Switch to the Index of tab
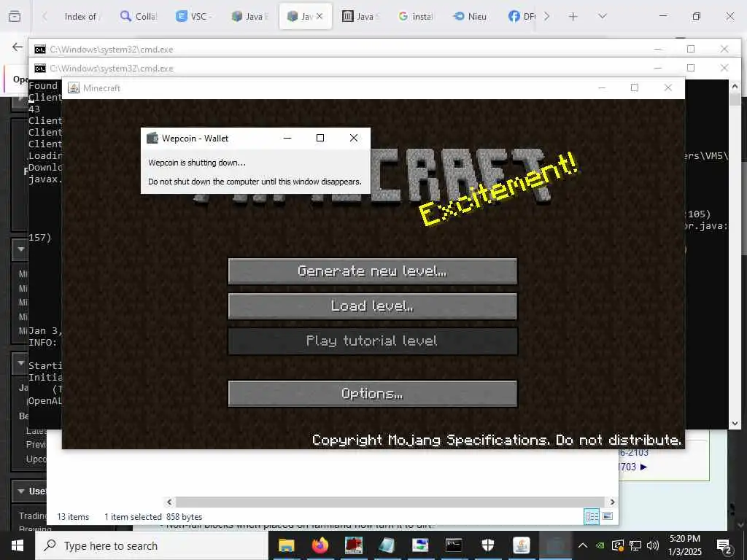 tap(80, 16)
